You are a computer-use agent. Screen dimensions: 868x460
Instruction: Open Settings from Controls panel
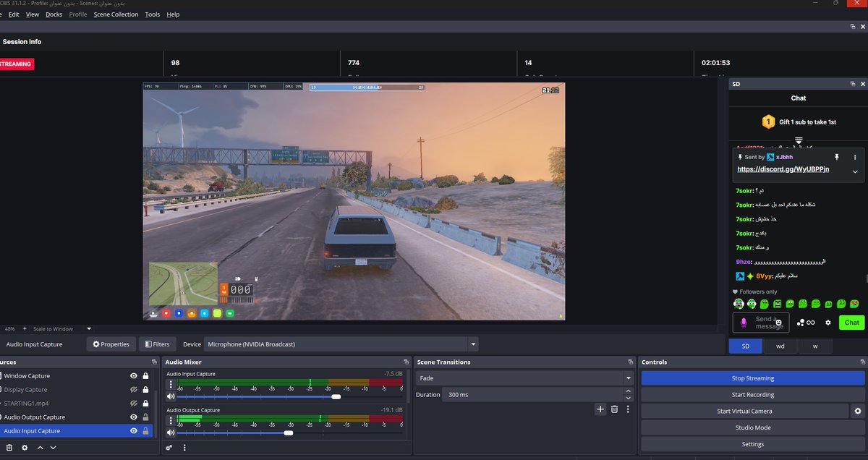(x=753, y=444)
